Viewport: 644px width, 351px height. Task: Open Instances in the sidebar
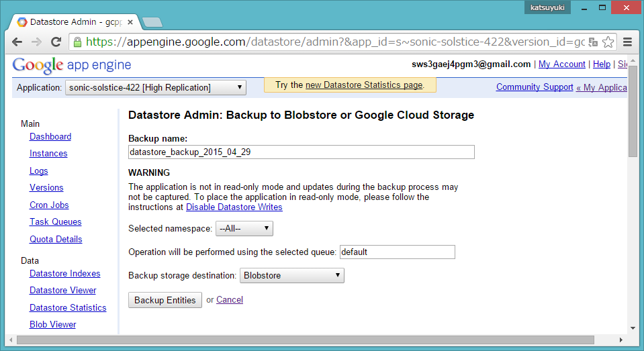[48, 154]
